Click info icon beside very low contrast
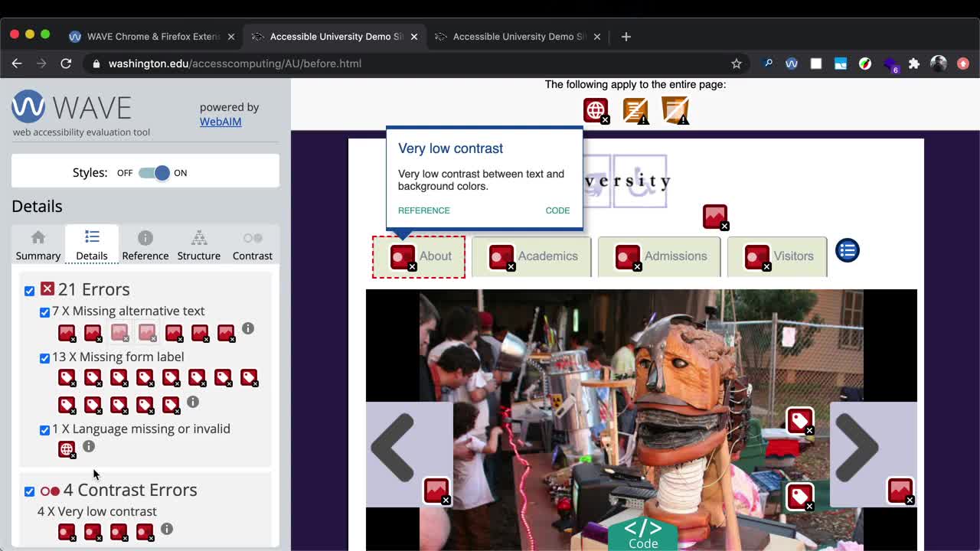 tap(166, 529)
